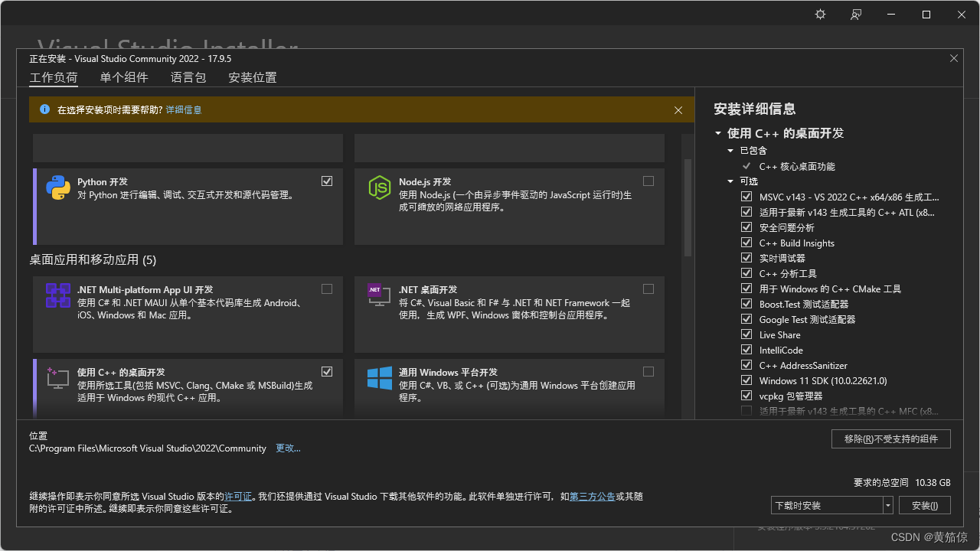Uncheck Google Test 测试适配器

point(746,319)
